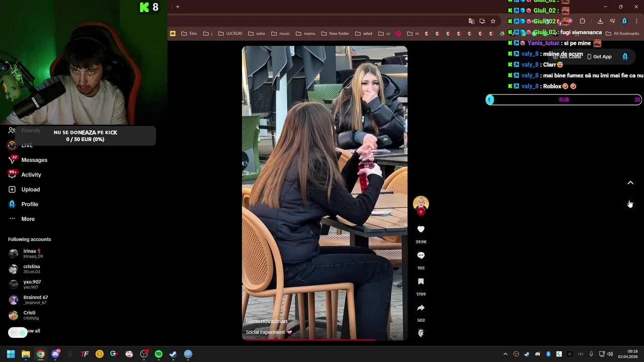
Task: Click the donation goal 0 / 50 EUR bar
Action: tap(85, 136)
